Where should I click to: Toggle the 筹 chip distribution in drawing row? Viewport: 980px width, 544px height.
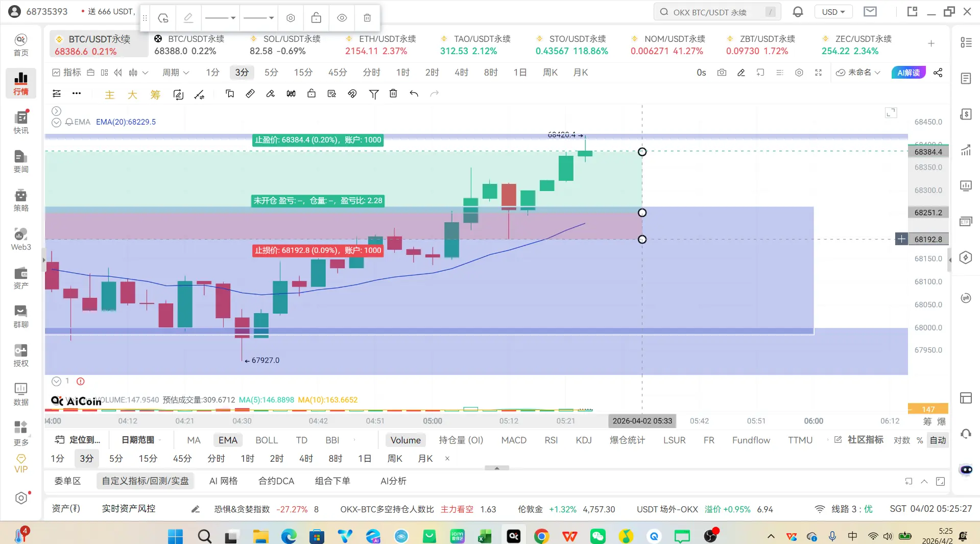click(x=155, y=94)
